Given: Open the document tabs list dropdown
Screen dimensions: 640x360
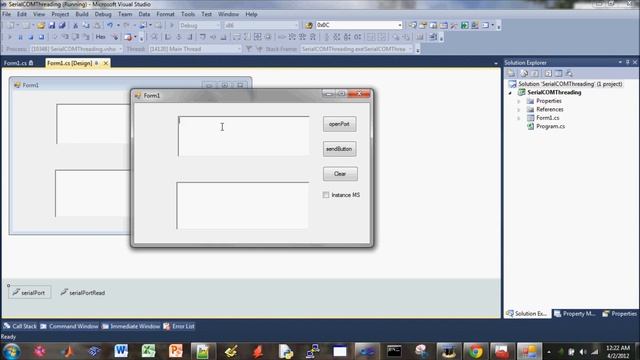Looking at the screenshot, I should pos(496,63).
